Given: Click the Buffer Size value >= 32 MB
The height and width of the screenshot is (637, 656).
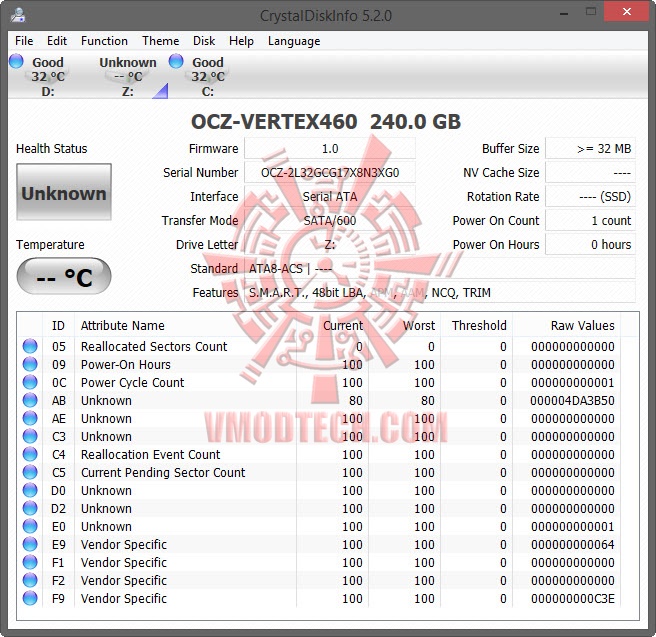Looking at the screenshot, I should pos(590,148).
